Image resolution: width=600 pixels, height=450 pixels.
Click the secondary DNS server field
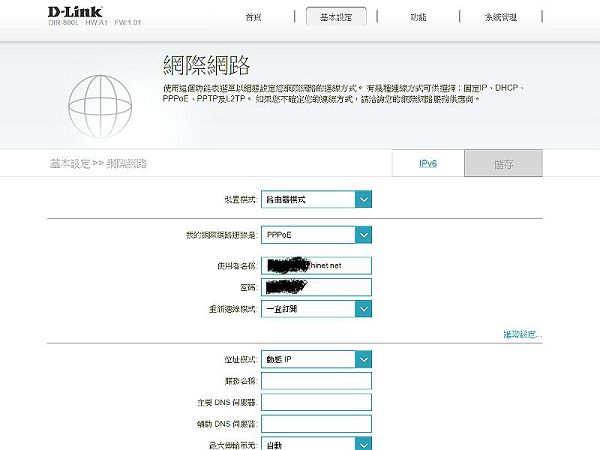pyautogui.click(x=316, y=424)
